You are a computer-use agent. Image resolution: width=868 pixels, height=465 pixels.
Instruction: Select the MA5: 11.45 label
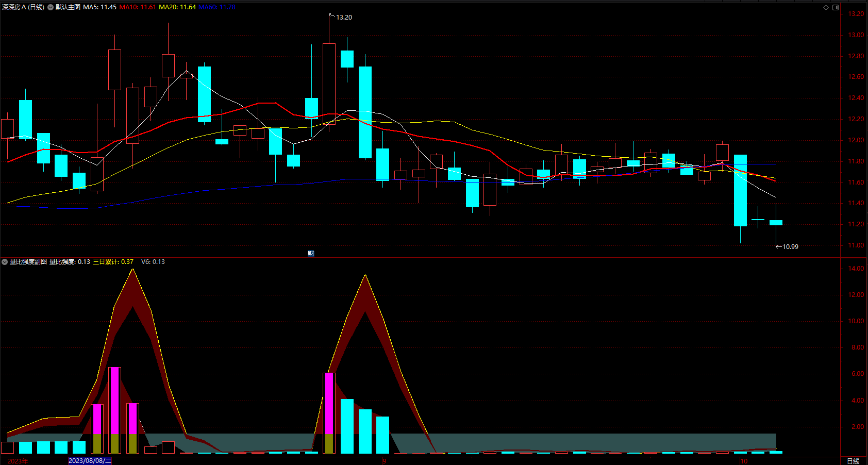pos(99,7)
